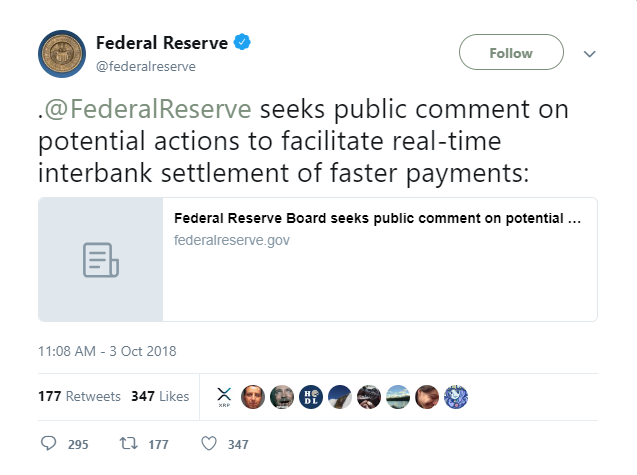Screen dimensions: 637x475
Task: View the 347 Likes list
Action: tap(160, 396)
